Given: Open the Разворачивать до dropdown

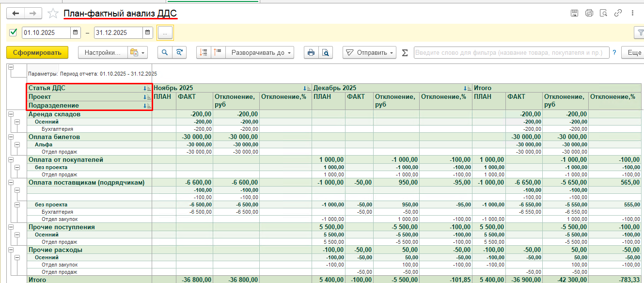Looking at the screenshot, I should (x=260, y=52).
